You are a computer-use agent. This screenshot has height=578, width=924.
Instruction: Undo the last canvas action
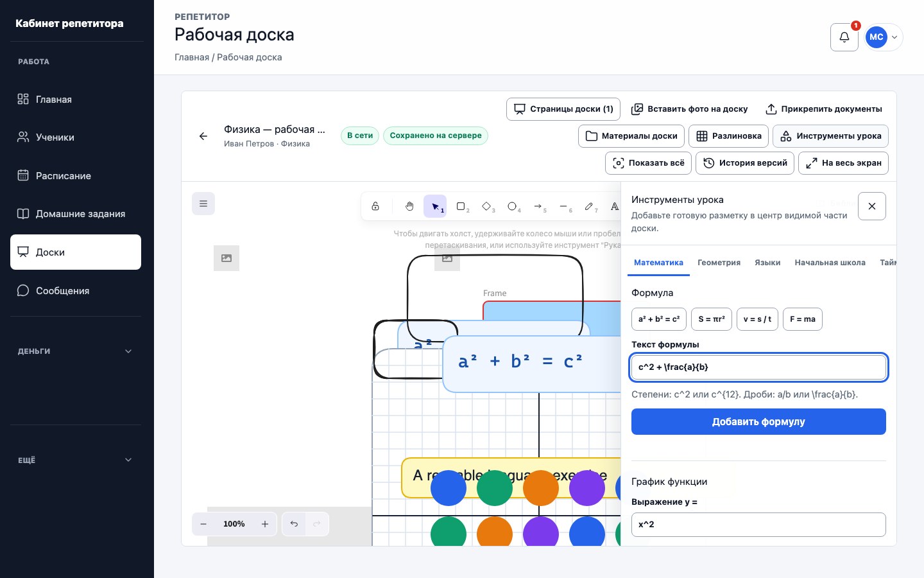294,524
